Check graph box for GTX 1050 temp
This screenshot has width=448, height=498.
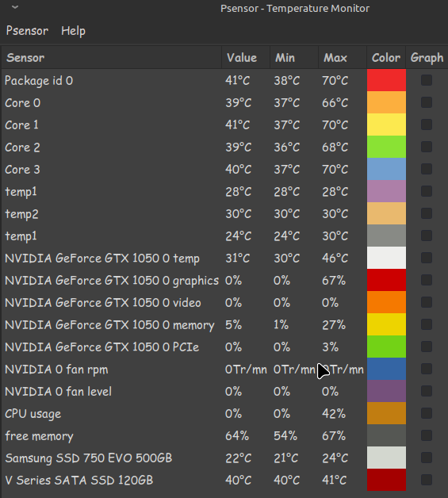pyautogui.click(x=427, y=258)
